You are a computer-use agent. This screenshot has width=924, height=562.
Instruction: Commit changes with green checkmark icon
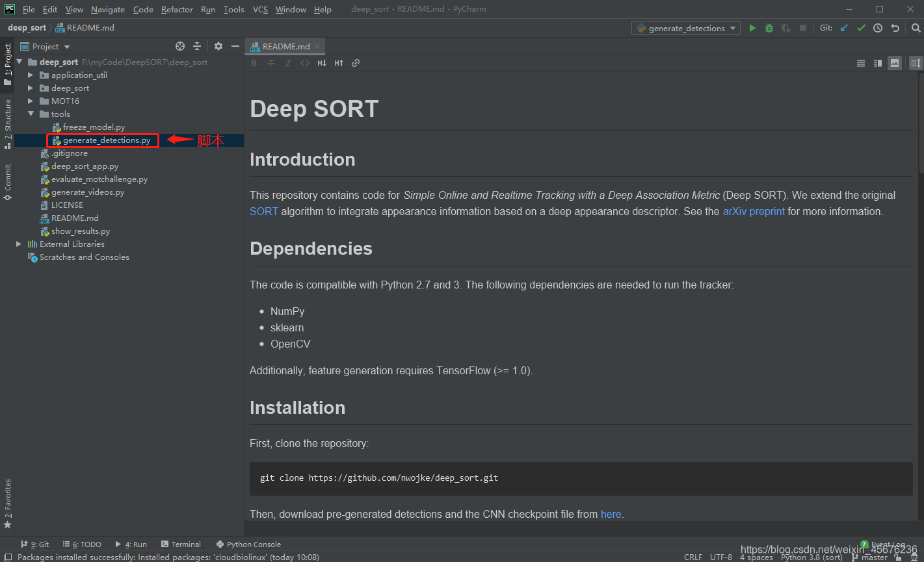coord(861,28)
